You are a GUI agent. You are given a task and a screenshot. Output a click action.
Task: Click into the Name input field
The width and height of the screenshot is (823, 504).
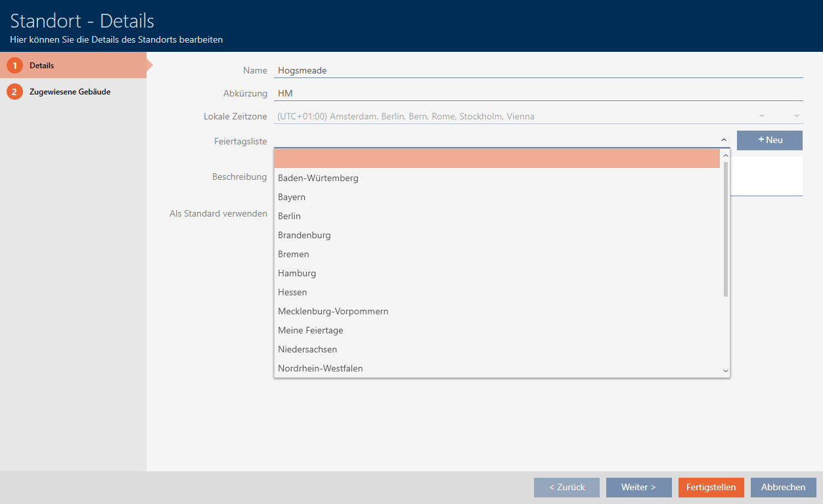537,70
